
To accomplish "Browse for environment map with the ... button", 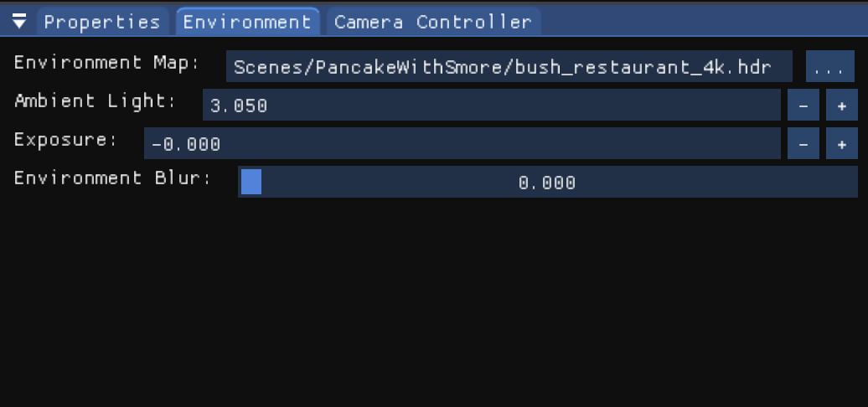I will [x=829, y=67].
